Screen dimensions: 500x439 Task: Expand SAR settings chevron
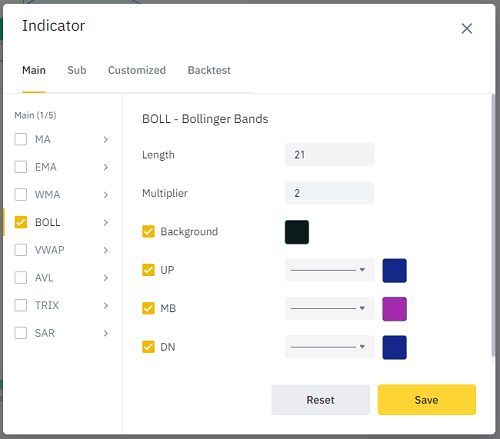pyautogui.click(x=106, y=333)
